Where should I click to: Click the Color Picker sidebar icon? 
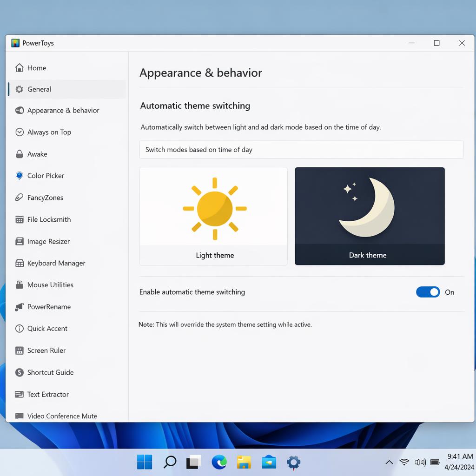20,176
